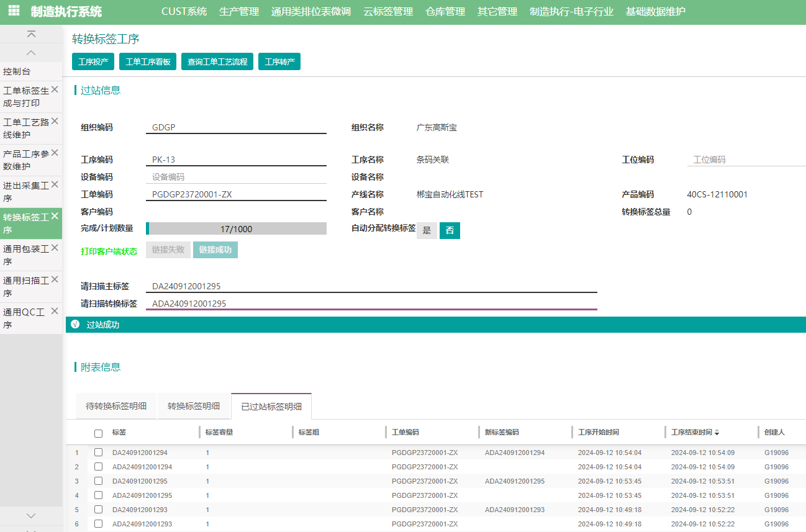Viewport: 806px width, 532px height.
Task: Close the 通用QC工序 sidebar tab
Action: [55, 310]
